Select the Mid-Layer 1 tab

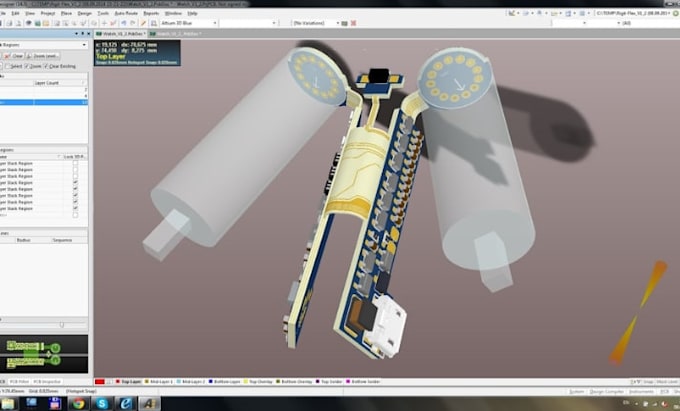pos(158,382)
